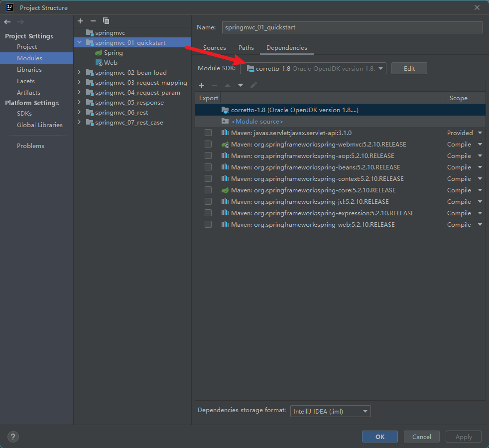The width and height of the screenshot is (489, 448).
Task: Open Global Libraries settings
Action: click(40, 125)
